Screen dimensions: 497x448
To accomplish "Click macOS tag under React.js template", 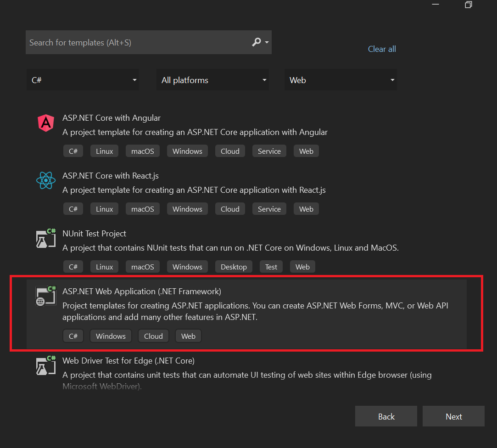I will 143,209.
